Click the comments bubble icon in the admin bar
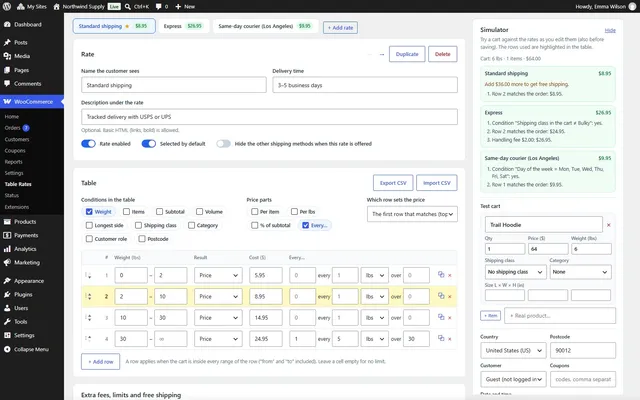Image resolution: width=640 pixels, height=400 pixels. [x=158, y=7]
